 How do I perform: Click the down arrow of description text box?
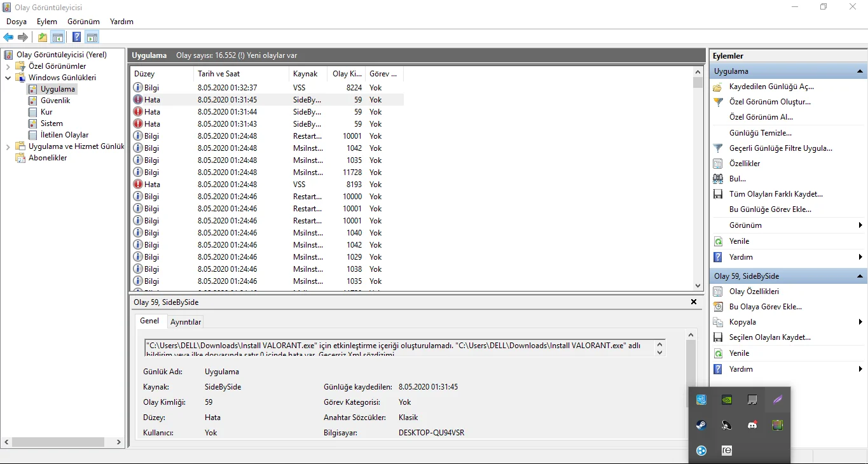coord(659,353)
